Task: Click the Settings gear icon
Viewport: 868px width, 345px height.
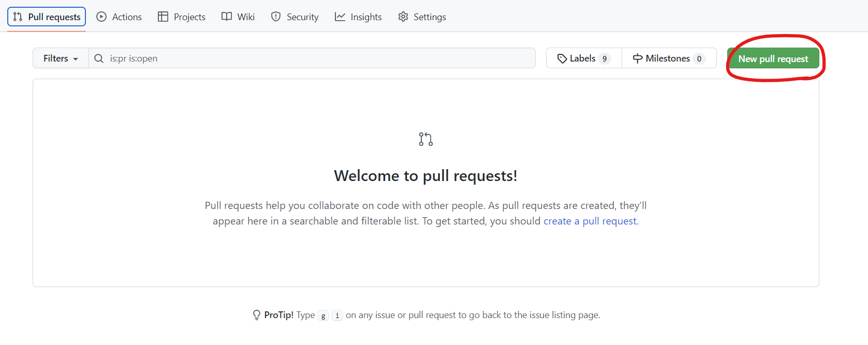Action: [403, 17]
